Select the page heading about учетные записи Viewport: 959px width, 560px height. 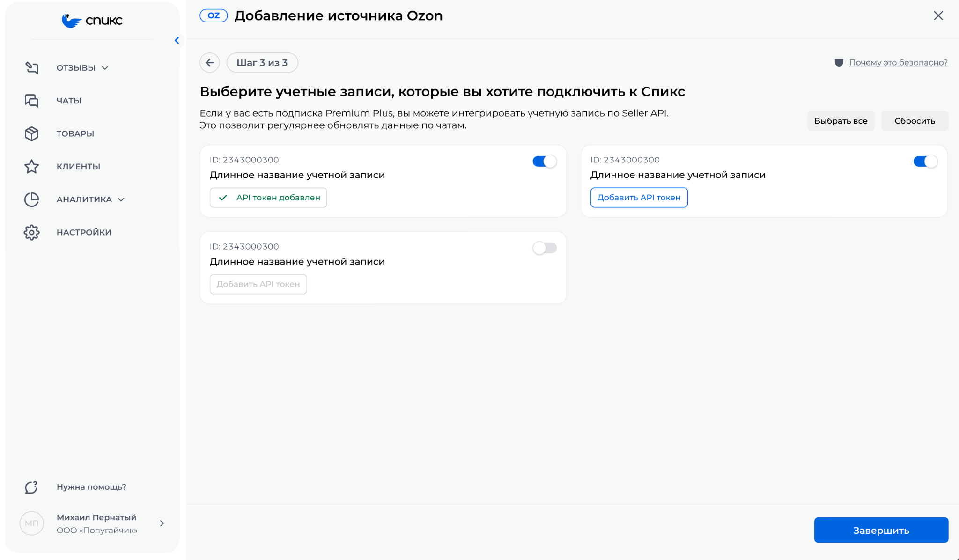(443, 92)
